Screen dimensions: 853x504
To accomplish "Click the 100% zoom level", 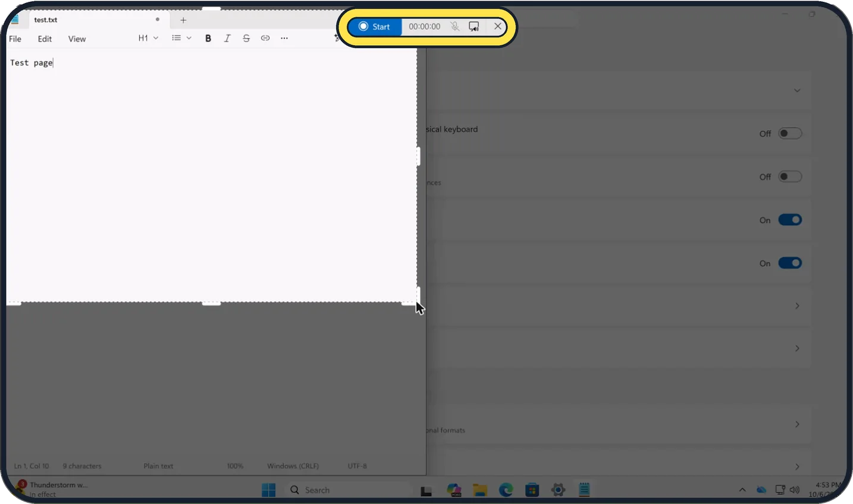I will [235, 466].
